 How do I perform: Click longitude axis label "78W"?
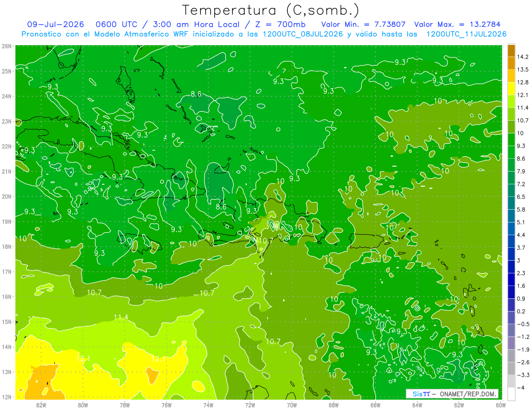(125, 404)
